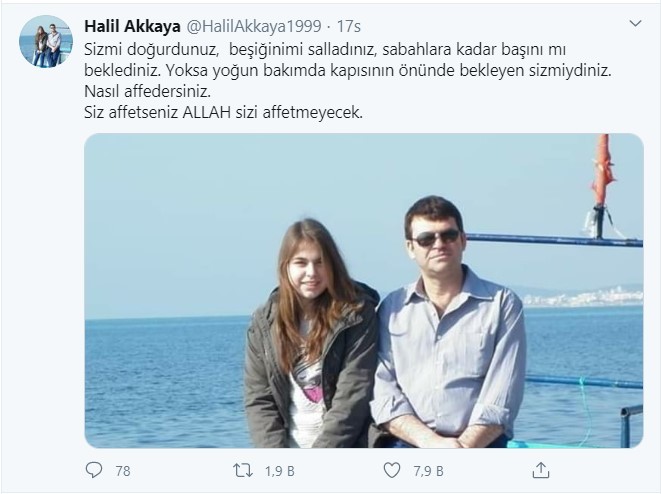Viewport: 661px width, 494px height.
Task: Expand the tweet options chevron menu
Action: [x=635, y=24]
